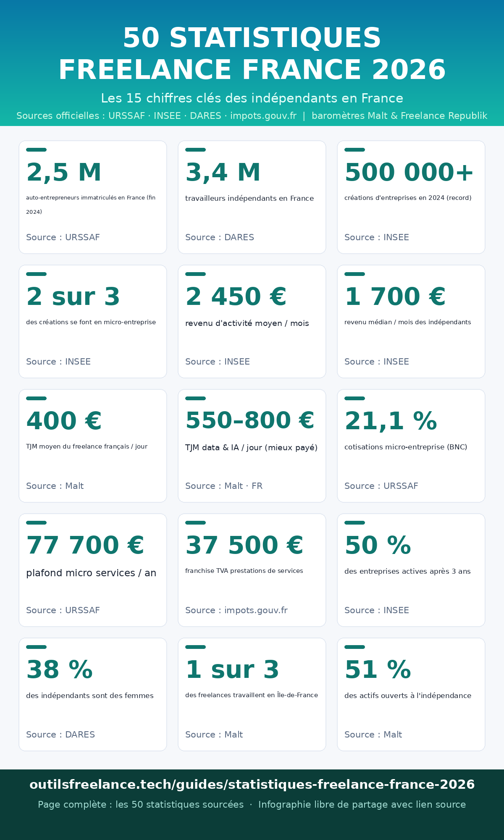Click the '1 sur 3' Île-de-France statistic
The height and width of the screenshot is (840, 504).
pyautogui.click(x=232, y=670)
